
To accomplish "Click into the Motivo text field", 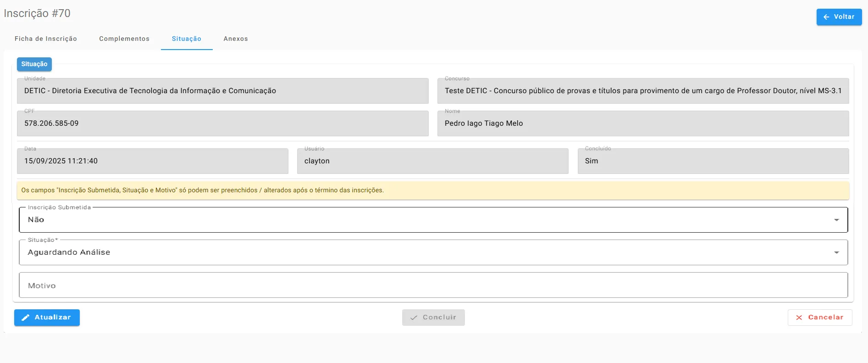I will (x=433, y=285).
